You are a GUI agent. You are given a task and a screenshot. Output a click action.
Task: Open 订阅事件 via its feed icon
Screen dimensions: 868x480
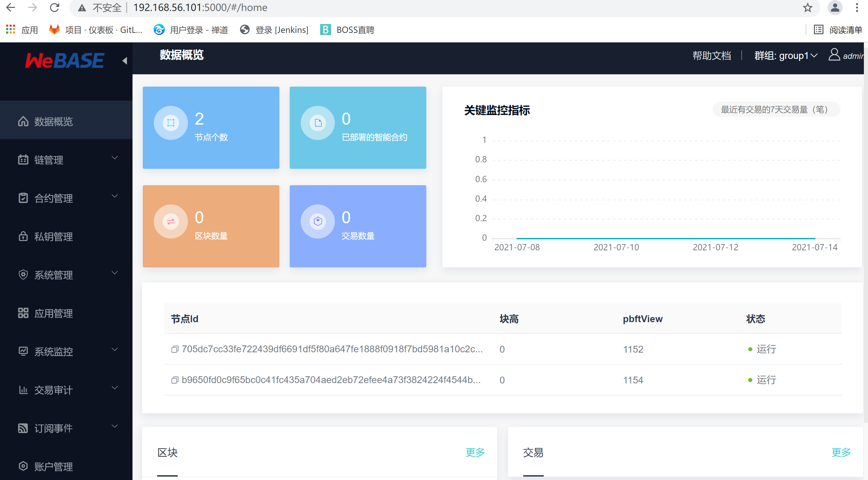tap(23, 428)
